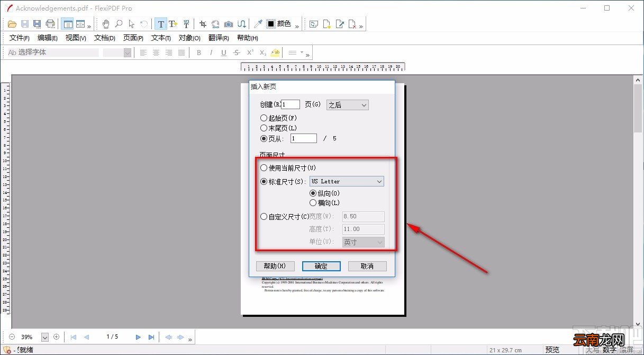
Task: Apply Superscript formatting
Action: [250, 52]
